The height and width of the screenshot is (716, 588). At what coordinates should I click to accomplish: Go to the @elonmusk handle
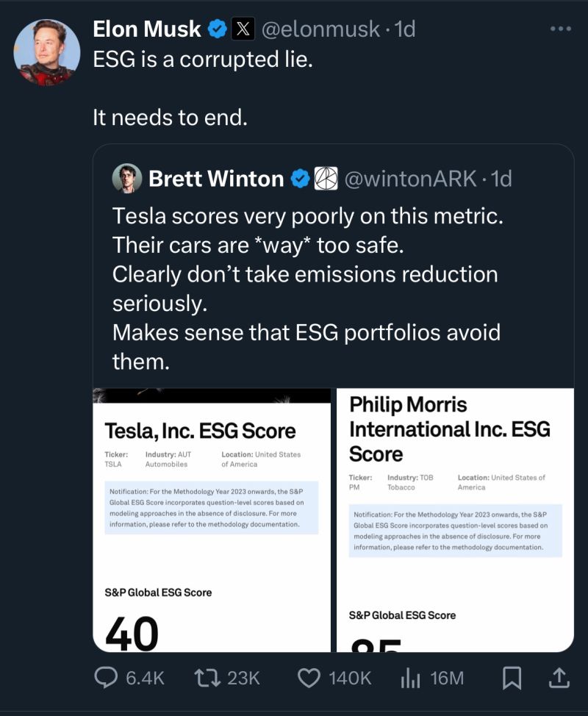pyautogui.click(x=321, y=29)
